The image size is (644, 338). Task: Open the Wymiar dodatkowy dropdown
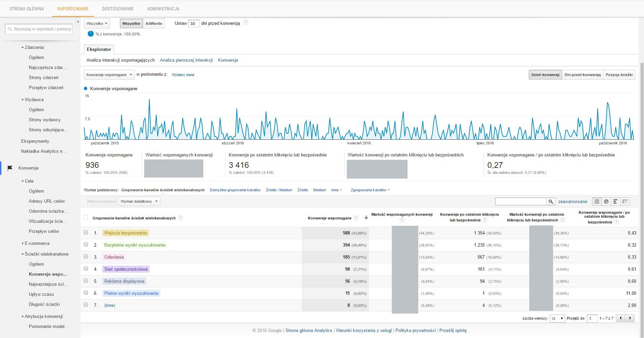click(139, 201)
